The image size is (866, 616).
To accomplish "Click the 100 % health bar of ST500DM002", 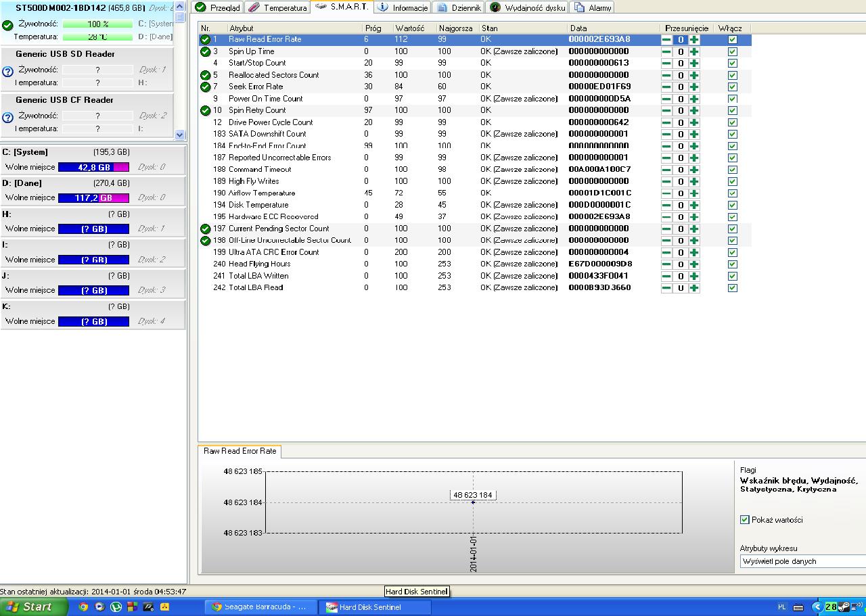I will (x=97, y=24).
